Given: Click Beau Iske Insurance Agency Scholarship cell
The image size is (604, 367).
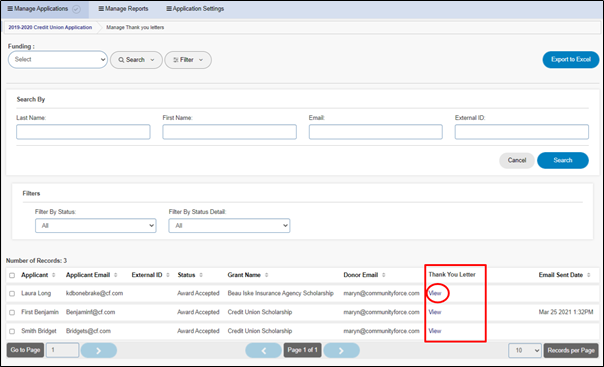Looking at the screenshot, I should [280, 293].
